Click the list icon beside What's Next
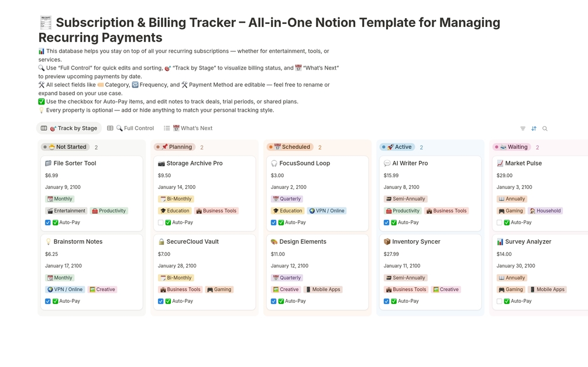Image resolution: width=588 pixels, height=367 pixels. [167, 128]
